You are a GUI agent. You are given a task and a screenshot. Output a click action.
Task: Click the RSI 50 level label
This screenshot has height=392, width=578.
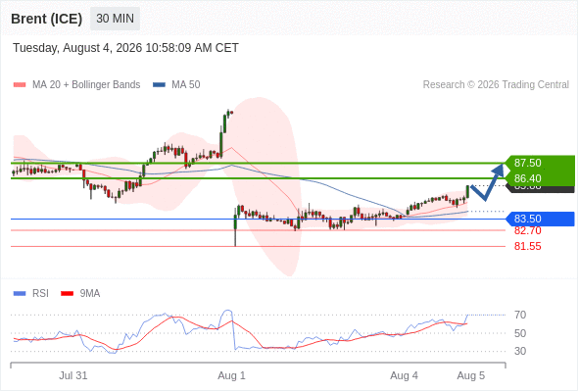click(520, 333)
